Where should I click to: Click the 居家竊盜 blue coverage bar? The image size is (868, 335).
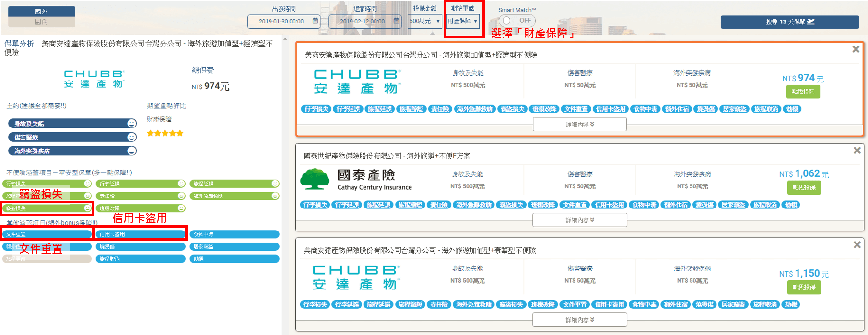235,247
